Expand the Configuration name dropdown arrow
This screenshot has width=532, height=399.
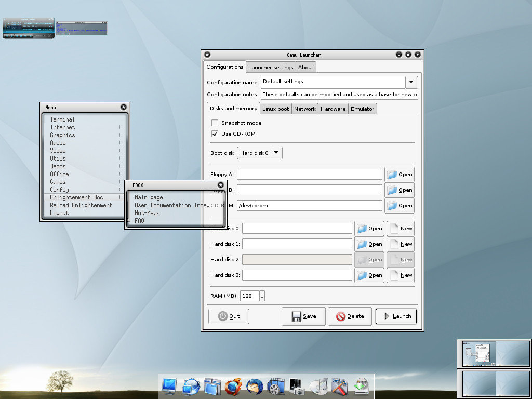coord(411,82)
